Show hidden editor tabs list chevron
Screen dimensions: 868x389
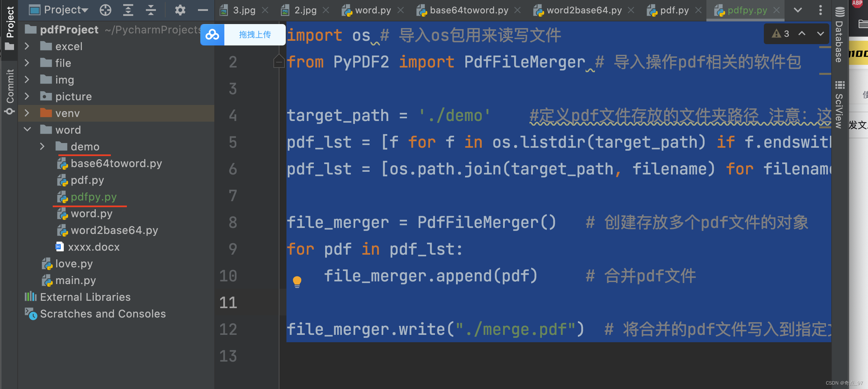click(798, 10)
